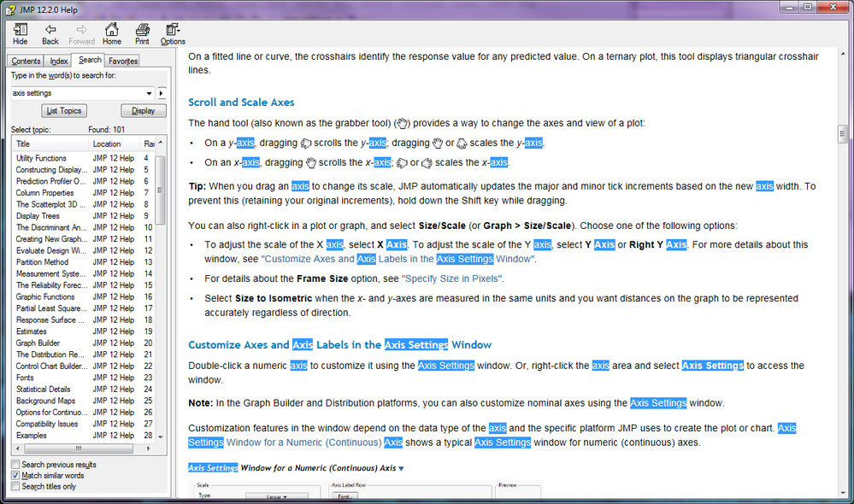Toggle the Match similar words checkbox
The height and width of the screenshot is (504, 854).
tap(15, 475)
